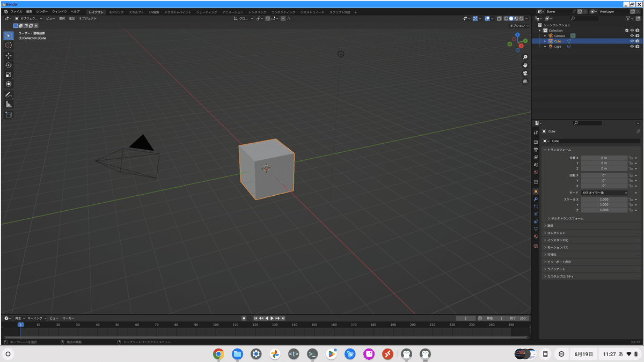Select the Annotate tool
This screenshot has height=362, width=644.
(x=9, y=94)
